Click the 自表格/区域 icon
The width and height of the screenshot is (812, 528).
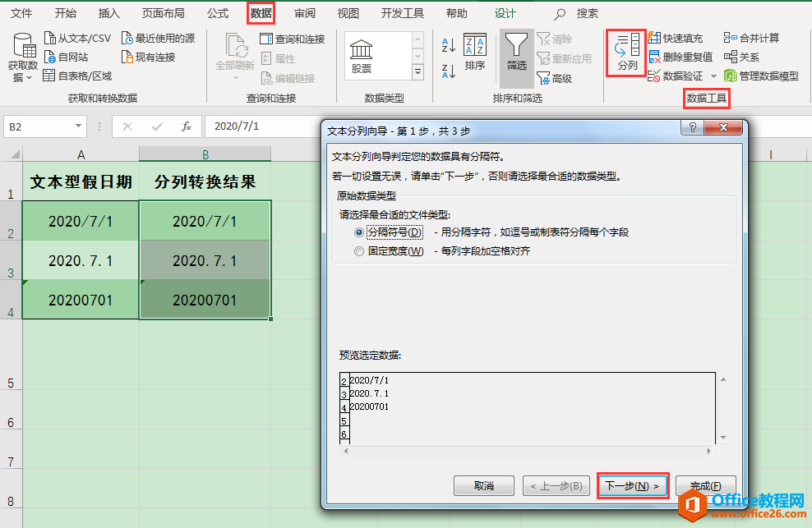click(49, 76)
